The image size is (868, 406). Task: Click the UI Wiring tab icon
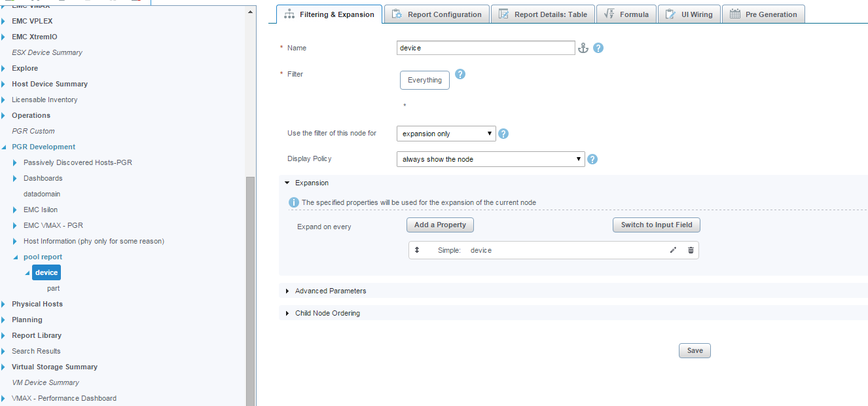coord(671,14)
